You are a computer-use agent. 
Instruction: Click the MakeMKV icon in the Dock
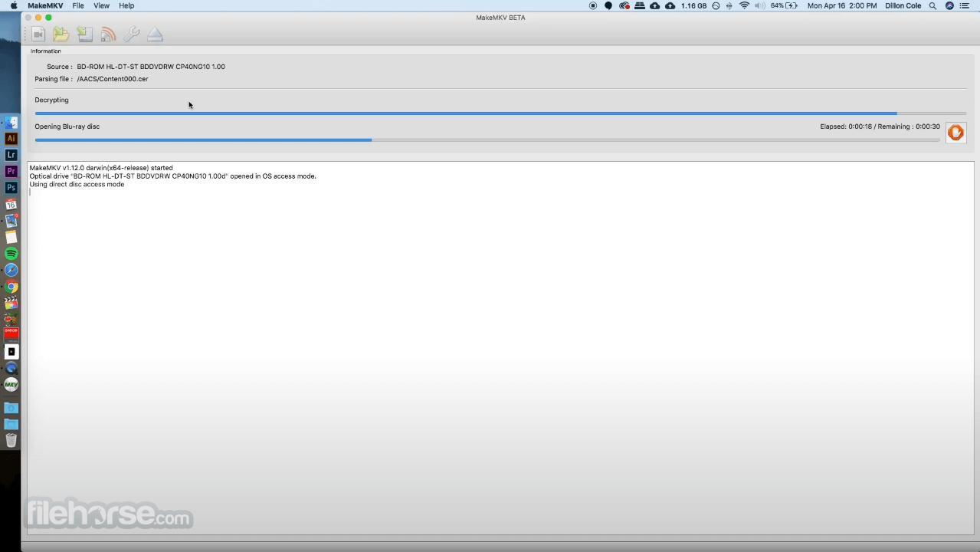pos(11,385)
